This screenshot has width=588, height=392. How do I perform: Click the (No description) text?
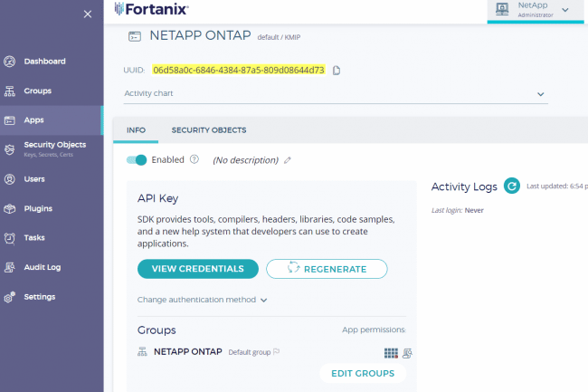[x=246, y=160]
